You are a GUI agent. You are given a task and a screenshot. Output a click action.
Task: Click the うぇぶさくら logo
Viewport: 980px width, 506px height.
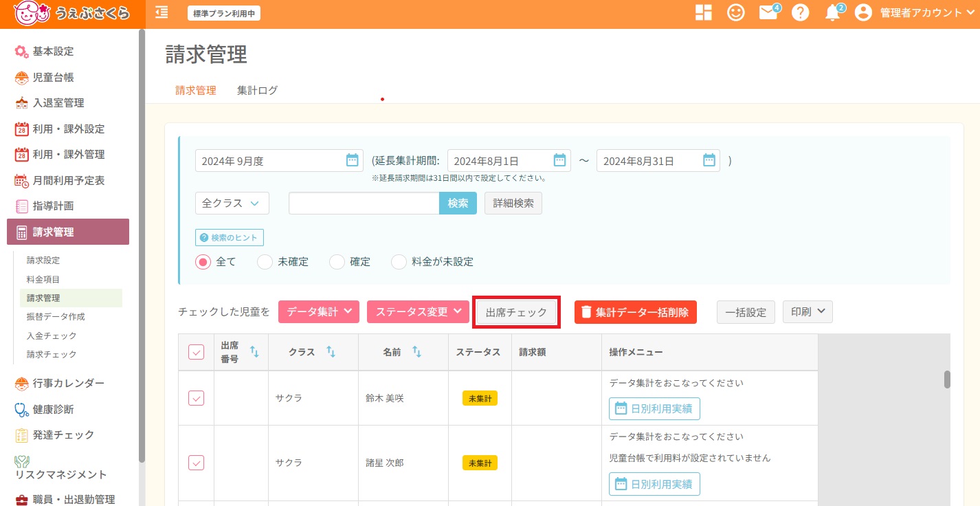click(71, 12)
